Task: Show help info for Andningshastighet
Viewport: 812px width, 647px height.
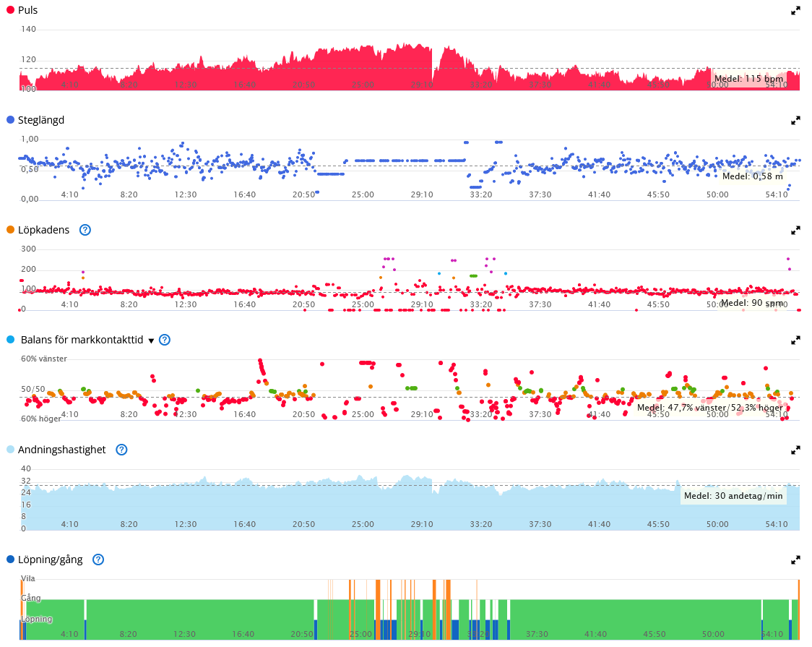Action: 121,450
